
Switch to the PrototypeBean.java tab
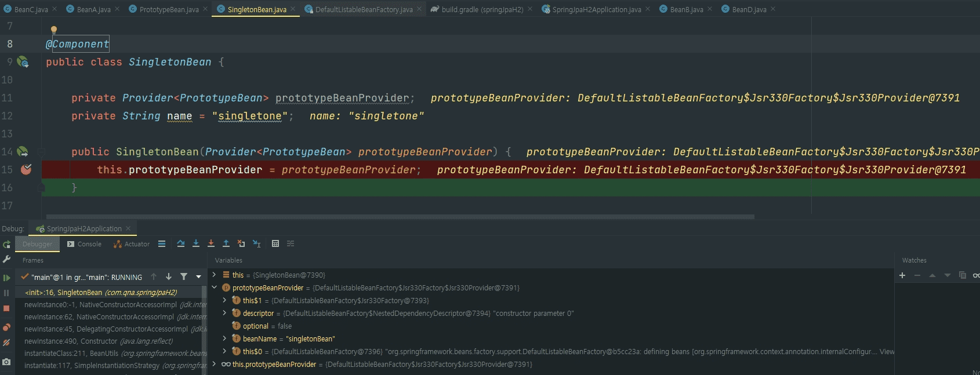(x=169, y=9)
